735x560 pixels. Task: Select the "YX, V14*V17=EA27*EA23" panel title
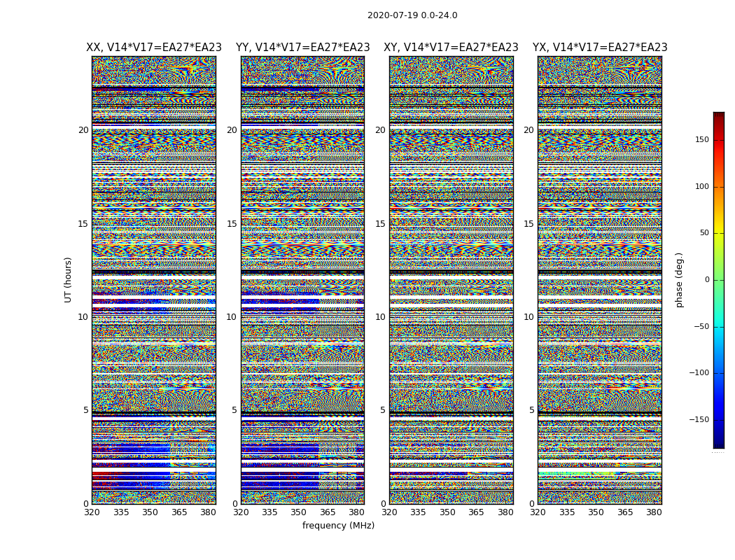tap(599, 48)
